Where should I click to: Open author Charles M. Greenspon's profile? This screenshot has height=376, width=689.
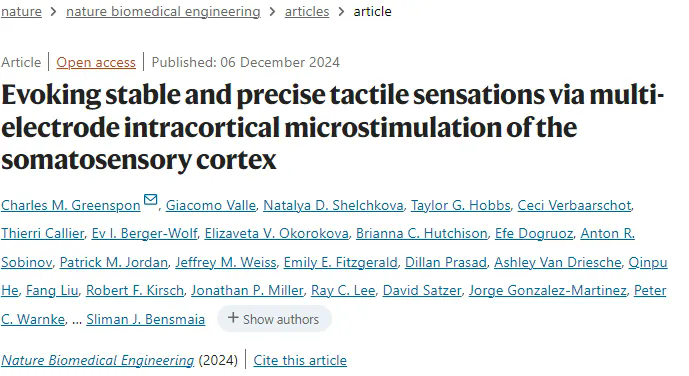tap(71, 205)
